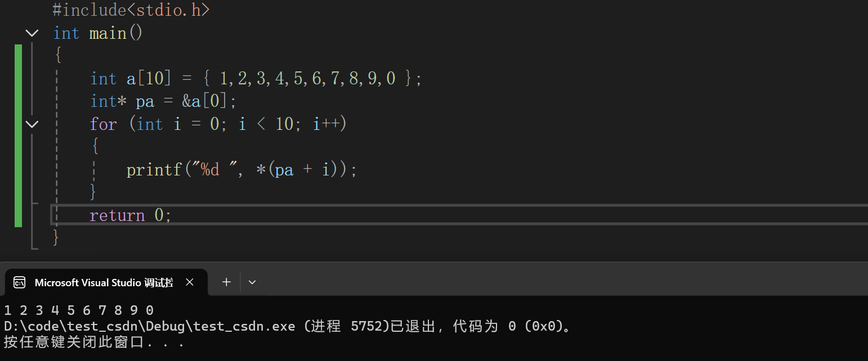Click the folding chevron beside int main()
Viewport: 868px width, 361px height.
click(32, 33)
